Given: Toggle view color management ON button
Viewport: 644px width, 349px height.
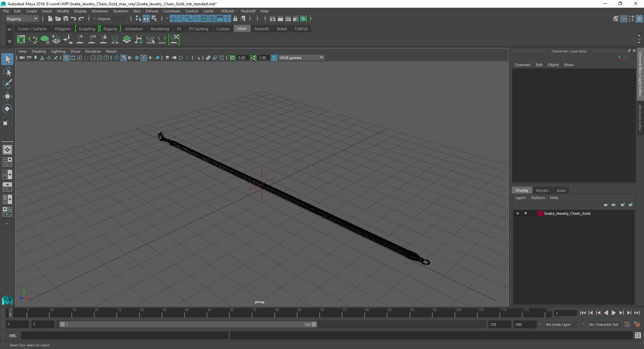Looking at the screenshot, I should (x=274, y=58).
